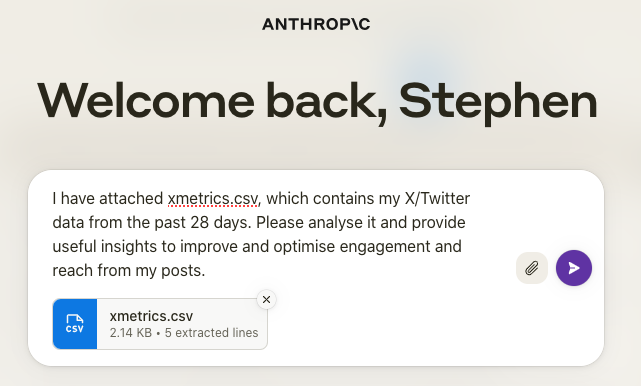Place cursor after 'posts.' in the prompt
Screen dimensions: 641x386
point(205,271)
